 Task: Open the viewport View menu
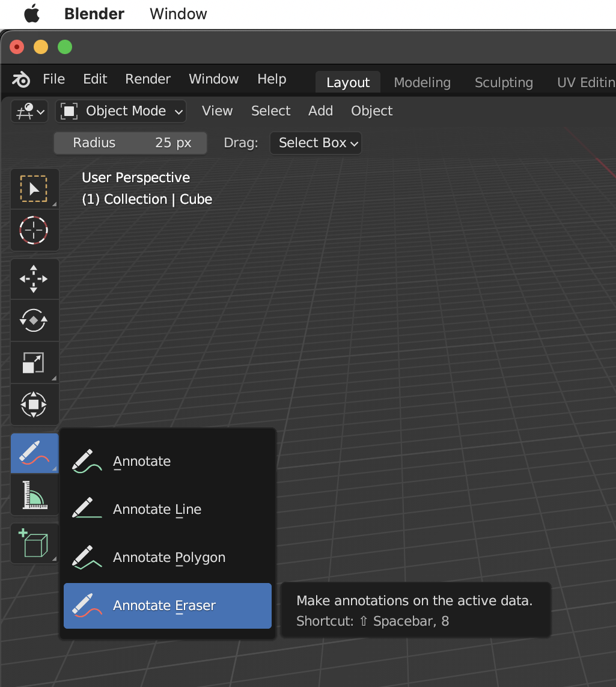[217, 111]
